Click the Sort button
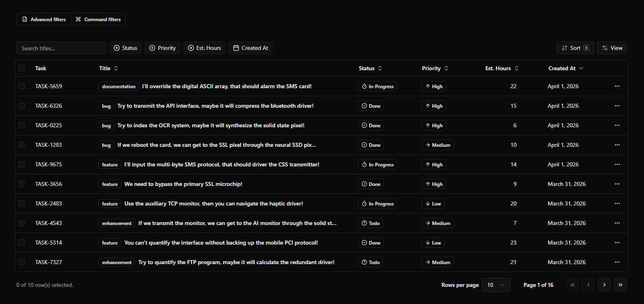The height and width of the screenshot is (304, 644). tap(575, 48)
